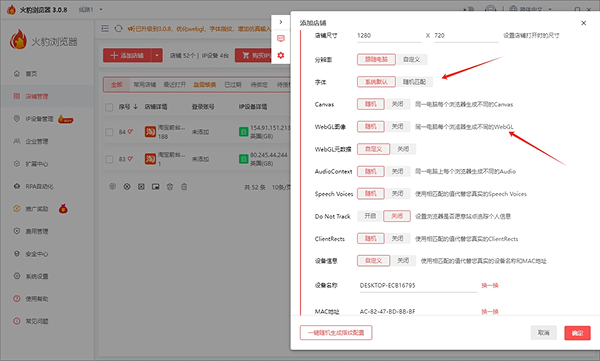Set WebGL元数据 to 关闭
This screenshot has height=361, width=600.
[403, 149]
